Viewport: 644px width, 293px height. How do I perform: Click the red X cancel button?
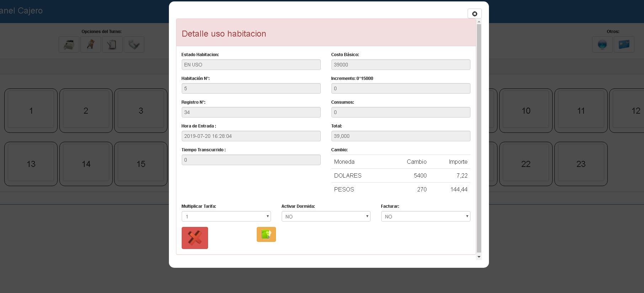[x=195, y=238]
